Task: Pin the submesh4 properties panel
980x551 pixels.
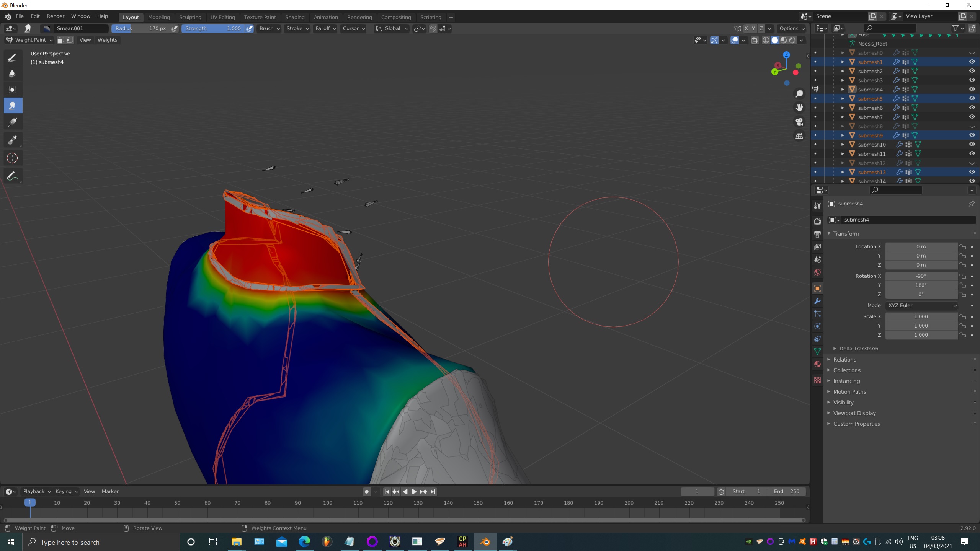Action: 972,204
